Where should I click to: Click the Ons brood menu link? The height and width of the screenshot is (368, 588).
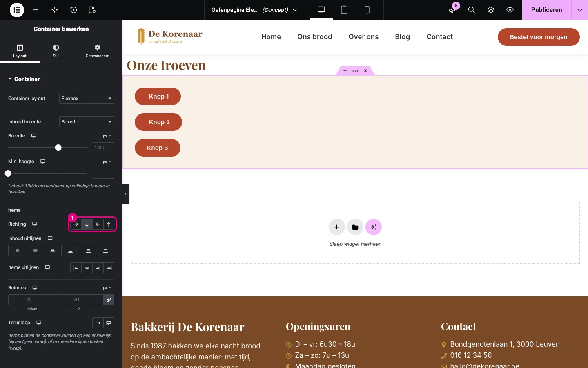tap(315, 37)
